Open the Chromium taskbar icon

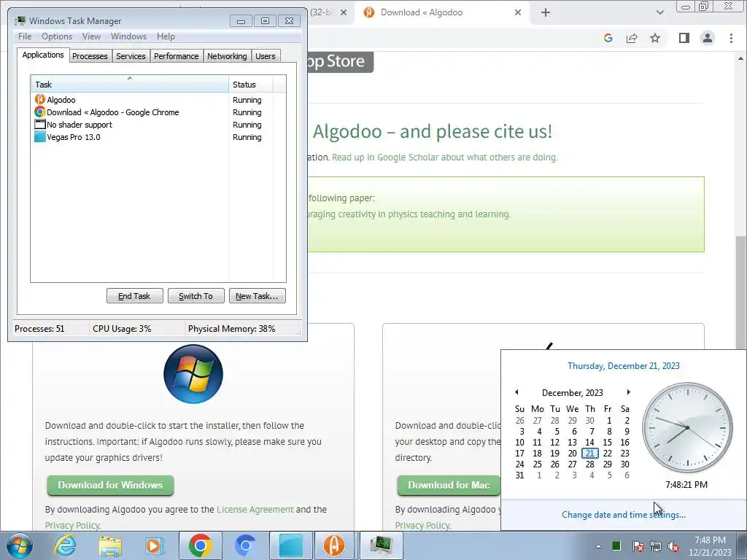245,545
